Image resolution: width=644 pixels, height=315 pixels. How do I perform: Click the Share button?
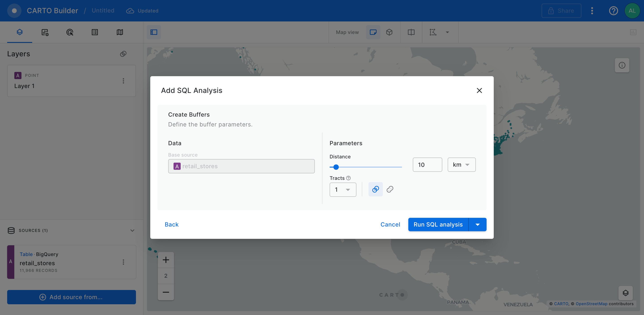[561, 11]
